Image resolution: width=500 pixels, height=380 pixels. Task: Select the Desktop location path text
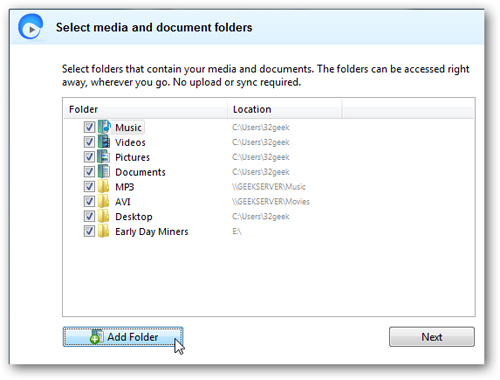tap(261, 217)
